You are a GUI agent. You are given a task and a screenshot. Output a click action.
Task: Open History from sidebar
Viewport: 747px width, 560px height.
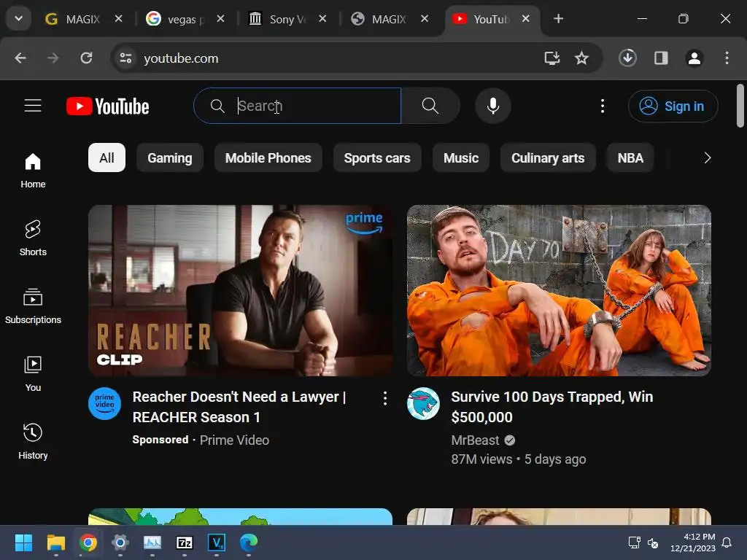pyautogui.click(x=33, y=441)
